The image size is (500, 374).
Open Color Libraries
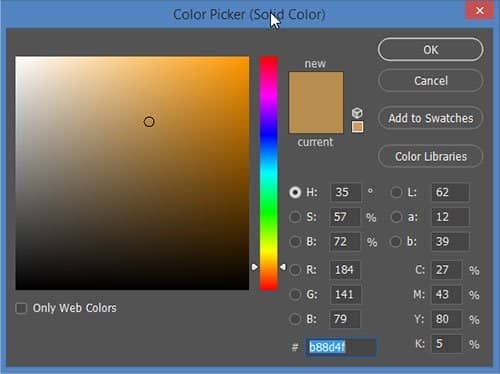[430, 156]
